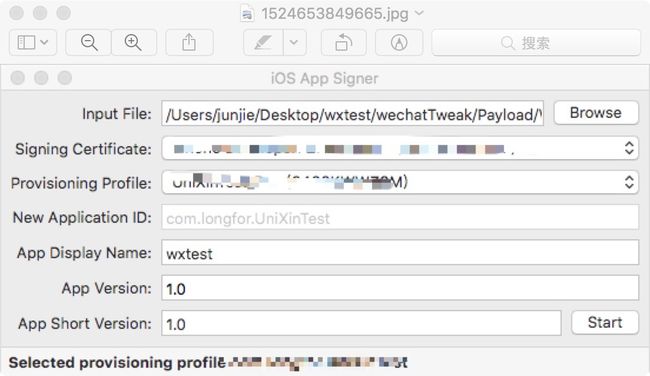Viewport: 650px width, 376px height.
Task: Focus the New Application ID field
Action: (400, 217)
